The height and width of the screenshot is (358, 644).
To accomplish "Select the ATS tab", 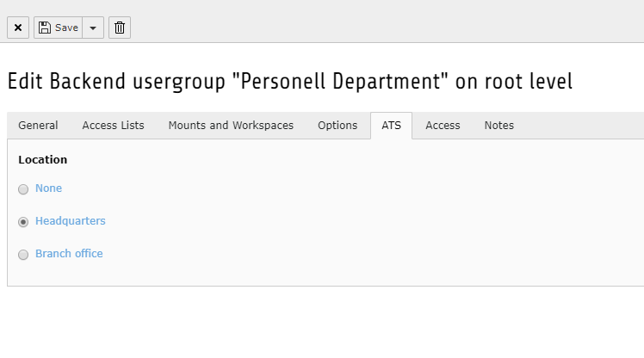I will pyautogui.click(x=391, y=126).
